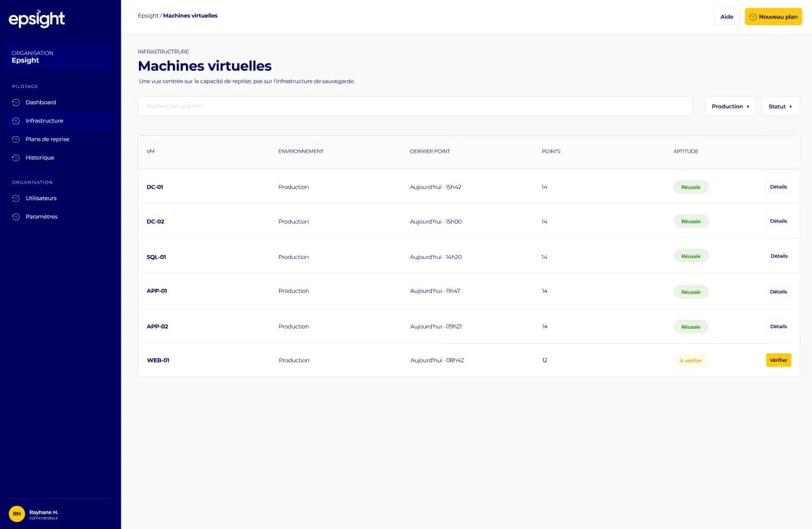Click the Utilisateurs sidebar icon
This screenshot has width=812, height=529.
click(16, 199)
